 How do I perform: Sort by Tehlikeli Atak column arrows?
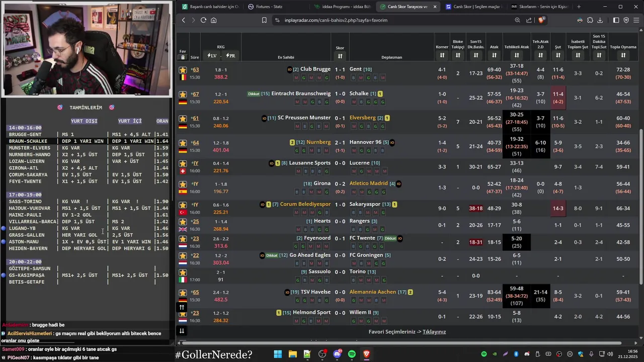tap(517, 55)
